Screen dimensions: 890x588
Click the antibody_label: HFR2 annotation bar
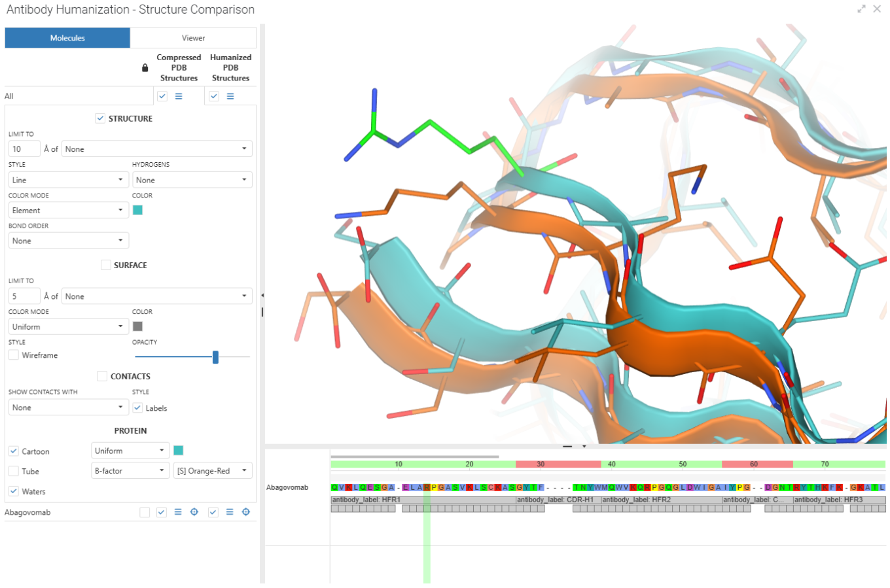point(662,500)
